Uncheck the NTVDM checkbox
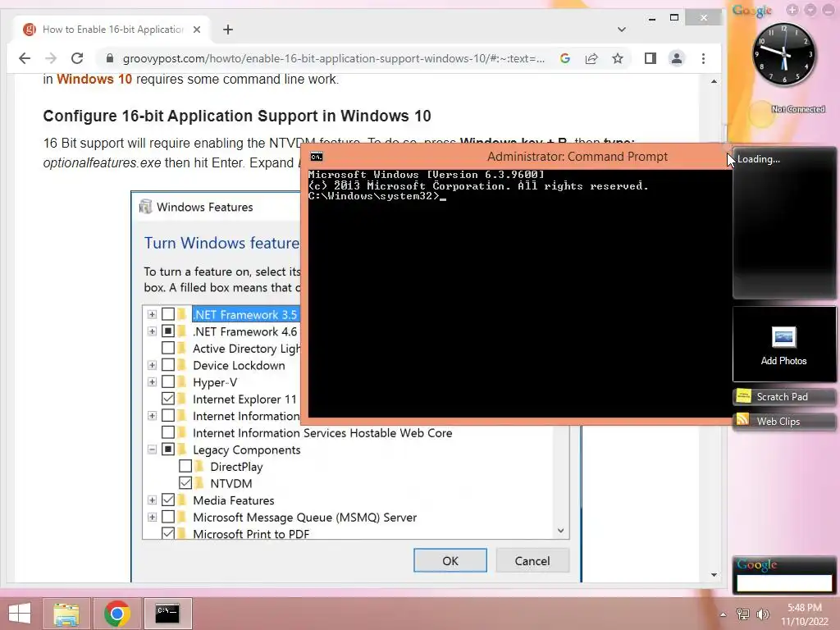Image resolution: width=840 pixels, height=630 pixels. click(185, 482)
